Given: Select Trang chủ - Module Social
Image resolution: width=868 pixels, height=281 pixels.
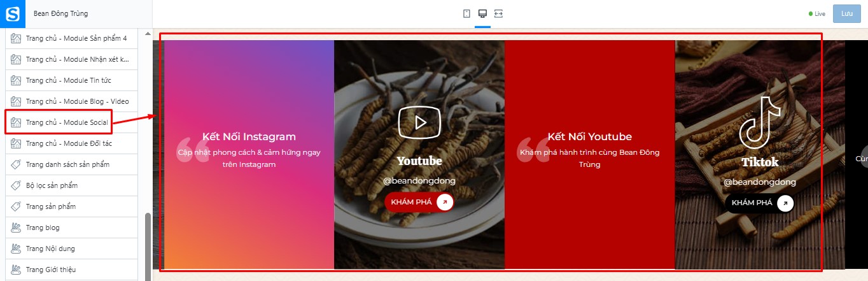Looking at the screenshot, I should coord(72,122).
